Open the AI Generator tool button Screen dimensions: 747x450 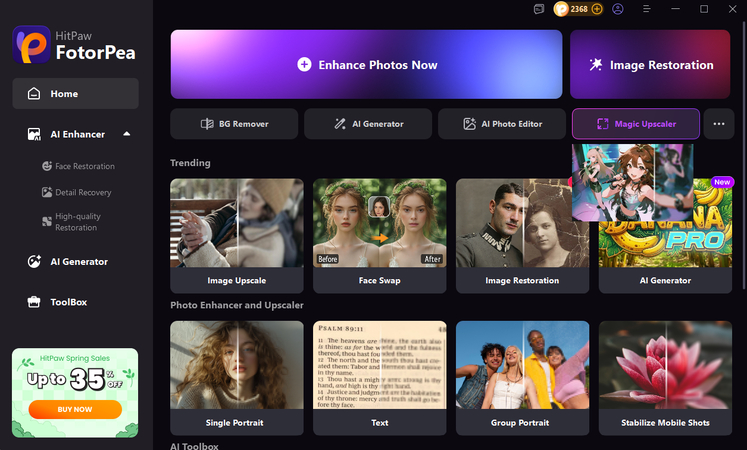coord(368,124)
